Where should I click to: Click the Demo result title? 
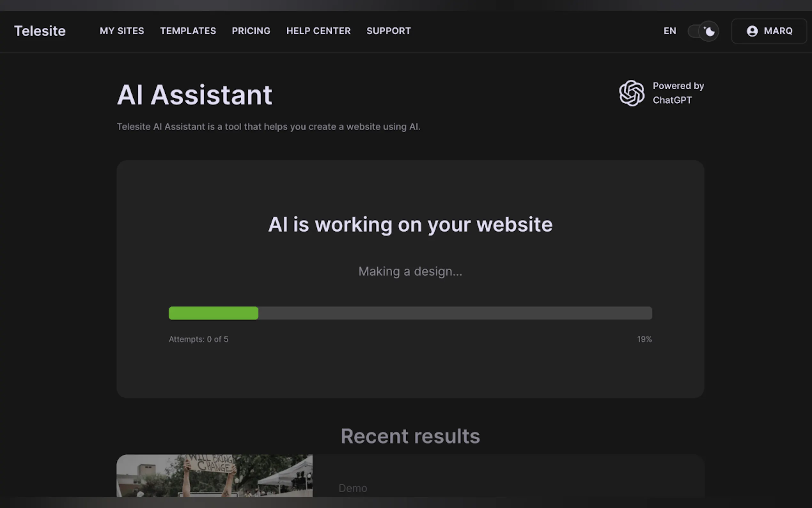(x=353, y=488)
